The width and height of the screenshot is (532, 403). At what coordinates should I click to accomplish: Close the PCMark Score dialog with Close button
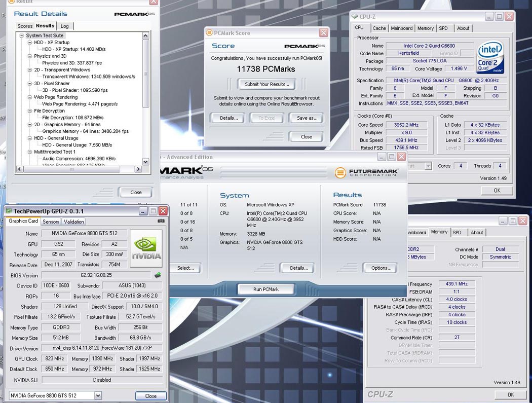pos(306,137)
